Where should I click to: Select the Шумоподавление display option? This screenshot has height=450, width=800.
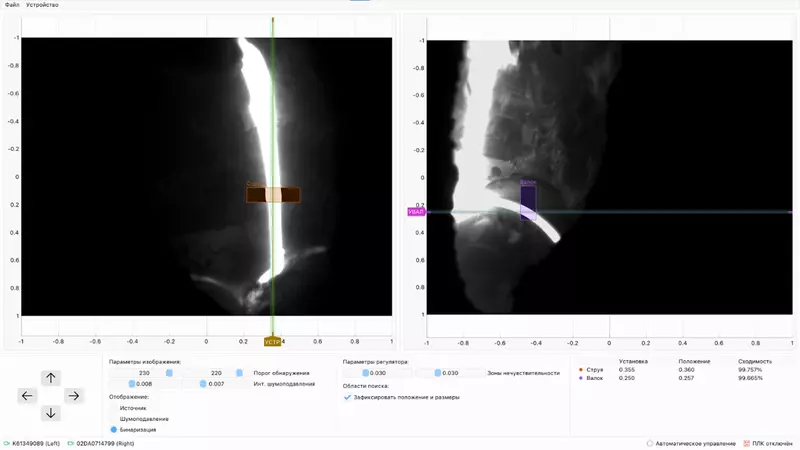[x=114, y=418]
